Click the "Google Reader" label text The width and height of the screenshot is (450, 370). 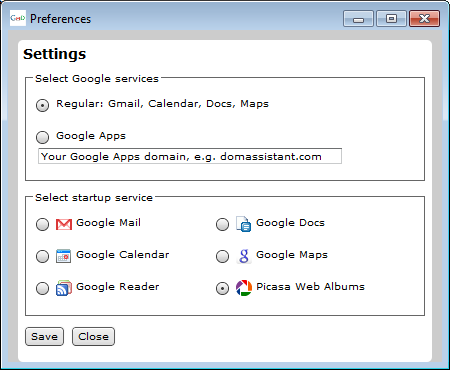(118, 287)
